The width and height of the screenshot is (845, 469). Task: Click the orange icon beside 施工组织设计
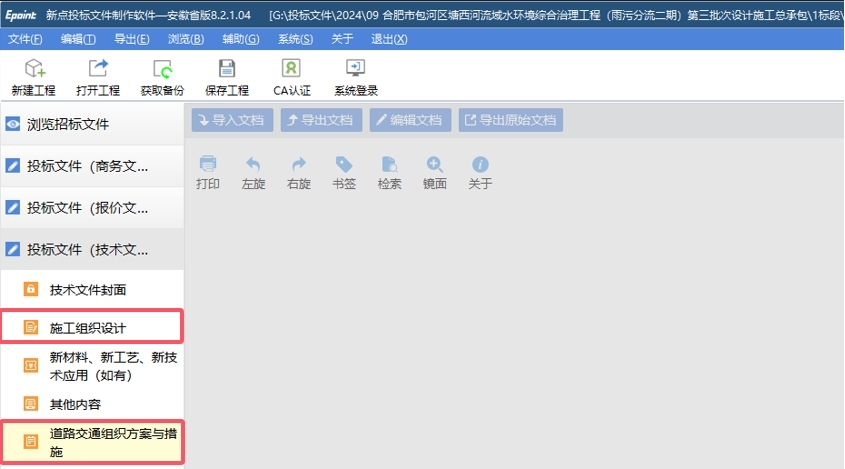click(31, 327)
